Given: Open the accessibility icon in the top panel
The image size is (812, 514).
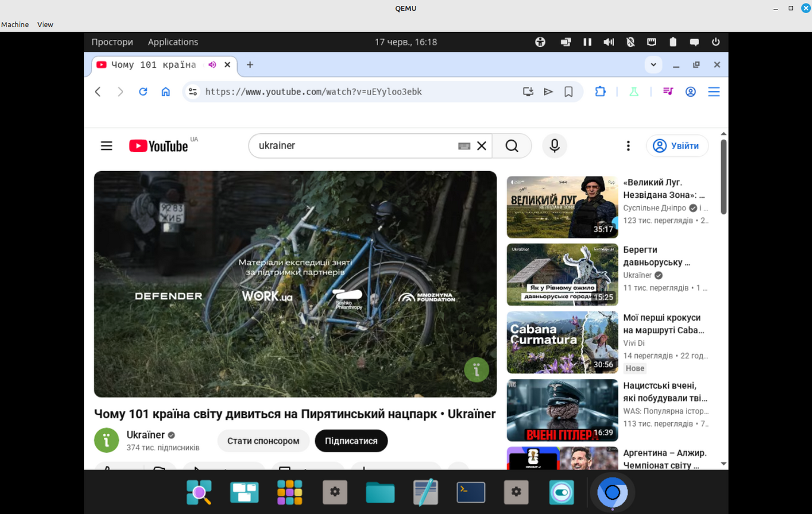Looking at the screenshot, I should coord(540,42).
